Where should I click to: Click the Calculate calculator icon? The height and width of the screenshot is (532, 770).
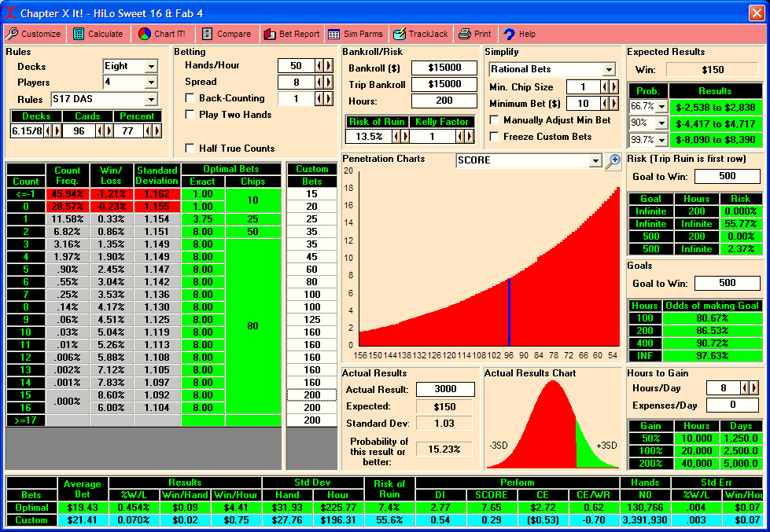click(79, 34)
